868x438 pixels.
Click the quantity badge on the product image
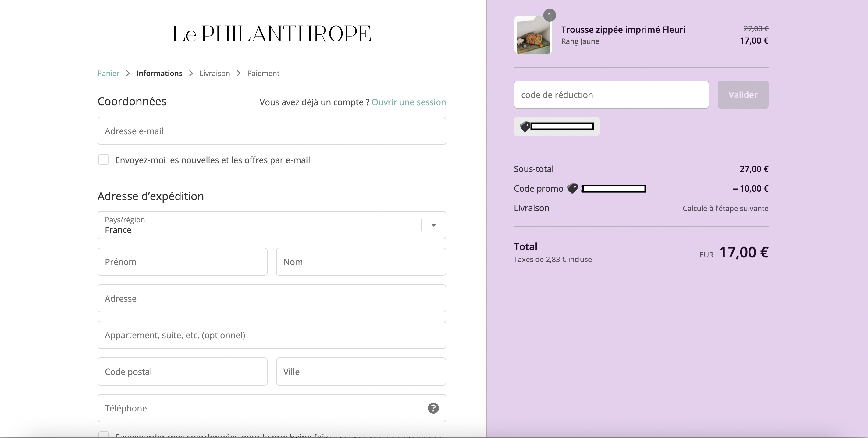[x=549, y=16]
